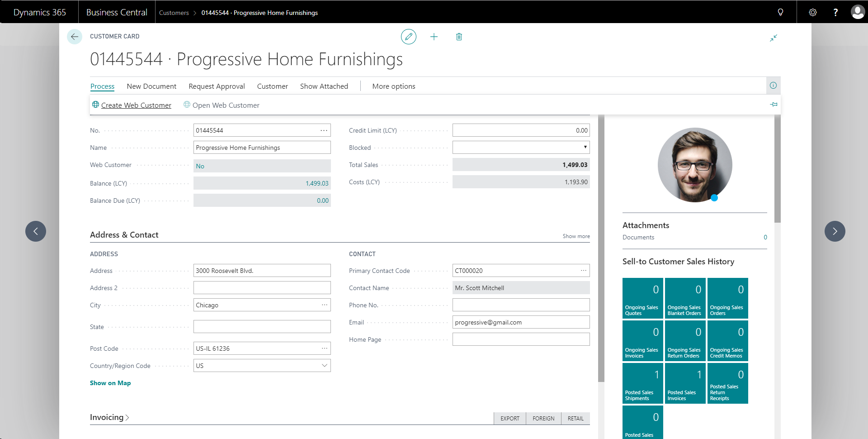Click the ellipsis in the No. field
868x439 pixels.
(324, 130)
